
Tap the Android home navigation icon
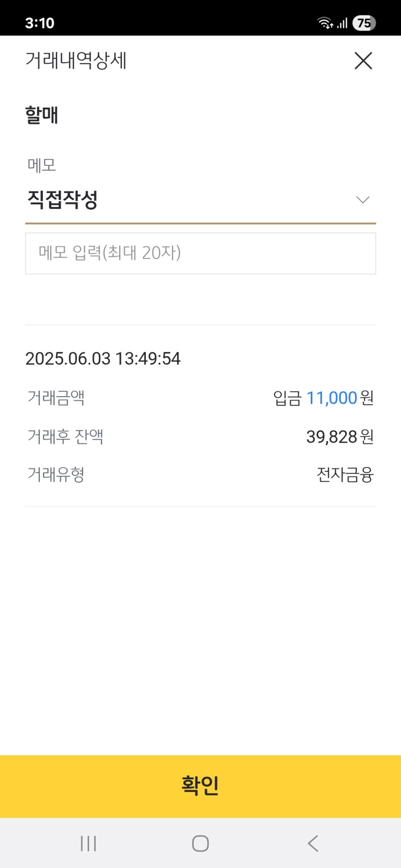click(200, 843)
